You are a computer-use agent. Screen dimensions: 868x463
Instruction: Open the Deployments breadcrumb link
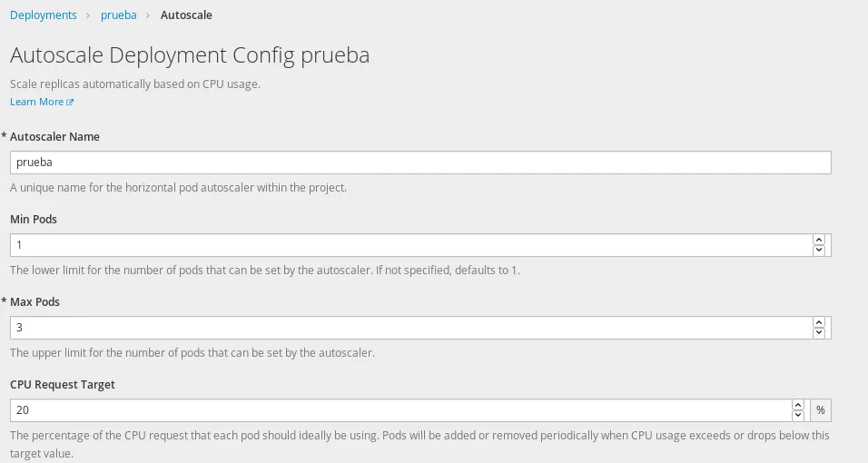coord(44,15)
